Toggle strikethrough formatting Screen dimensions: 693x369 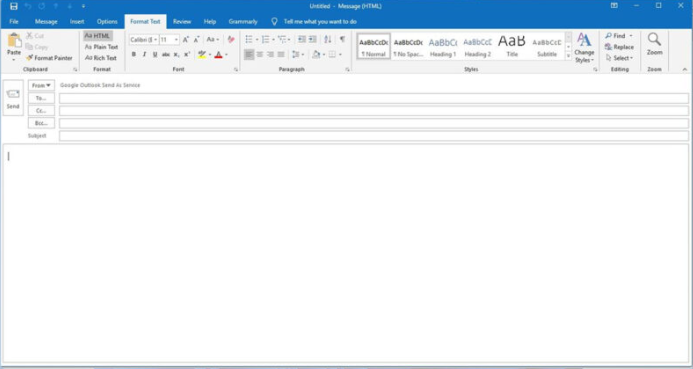pos(166,54)
